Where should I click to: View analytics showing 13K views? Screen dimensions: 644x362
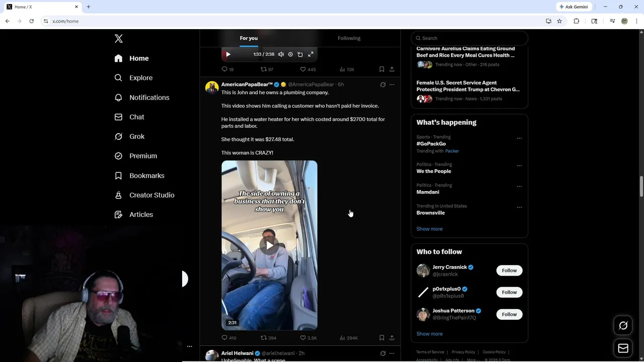347,69
